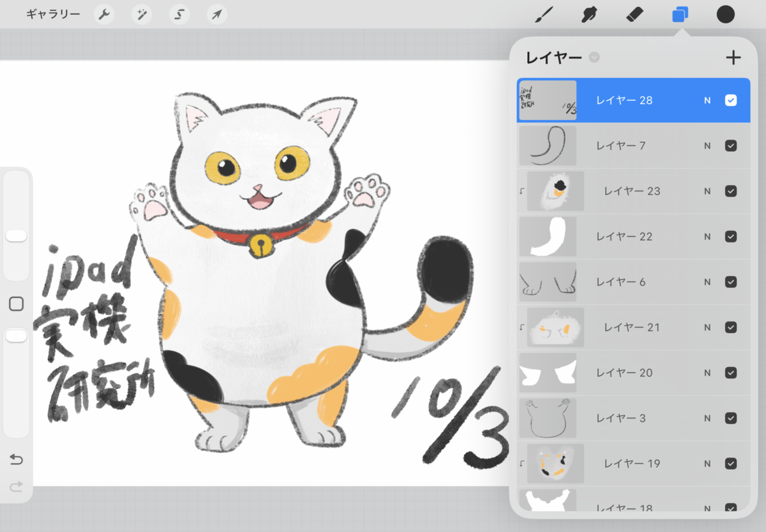Image resolution: width=766 pixels, height=532 pixels.
Task: Select the レイヤー 19 thumbnail
Action: click(x=555, y=463)
